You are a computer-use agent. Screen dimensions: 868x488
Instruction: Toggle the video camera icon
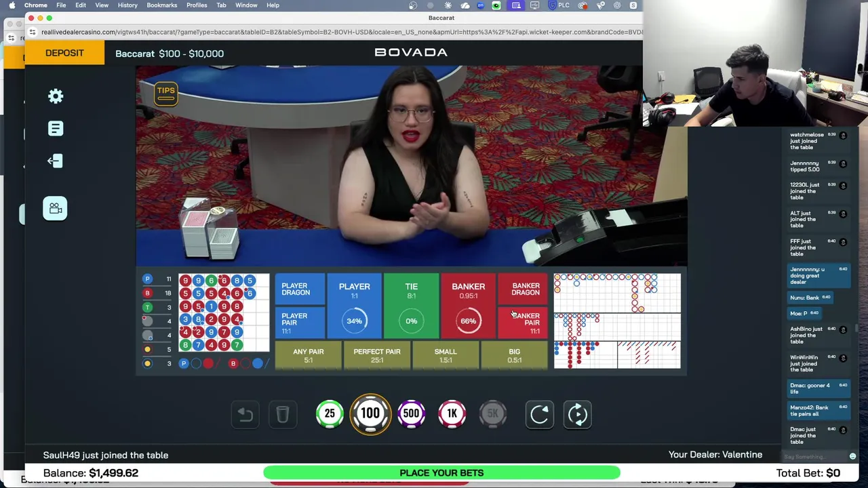pyautogui.click(x=55, y=209)
